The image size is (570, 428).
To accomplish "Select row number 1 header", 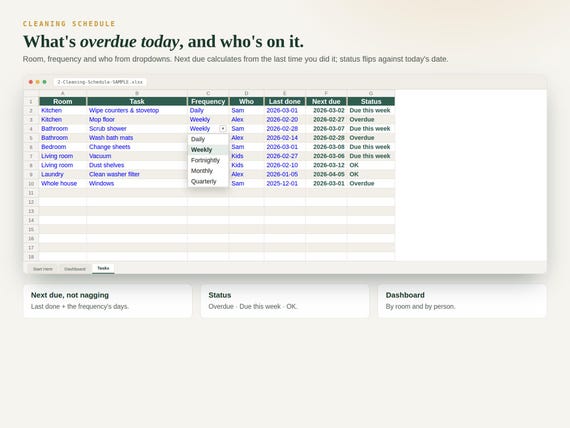I will (x=31, y=101).
